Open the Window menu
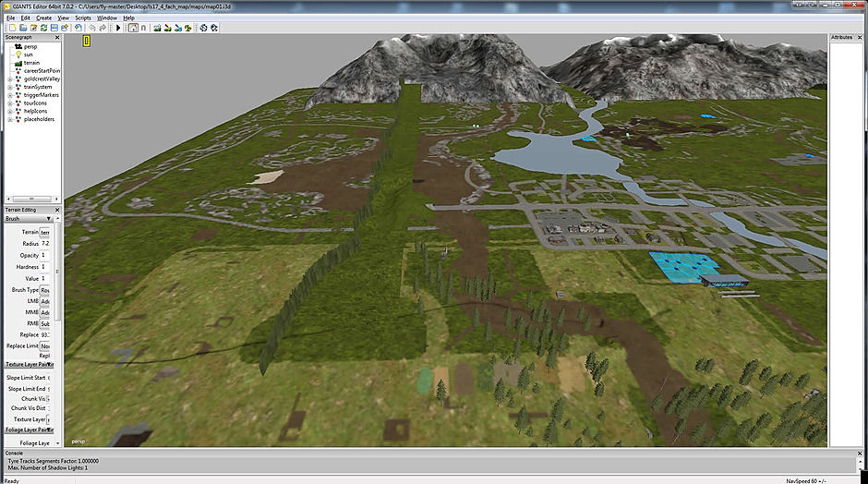 click(x=107, y=18)
